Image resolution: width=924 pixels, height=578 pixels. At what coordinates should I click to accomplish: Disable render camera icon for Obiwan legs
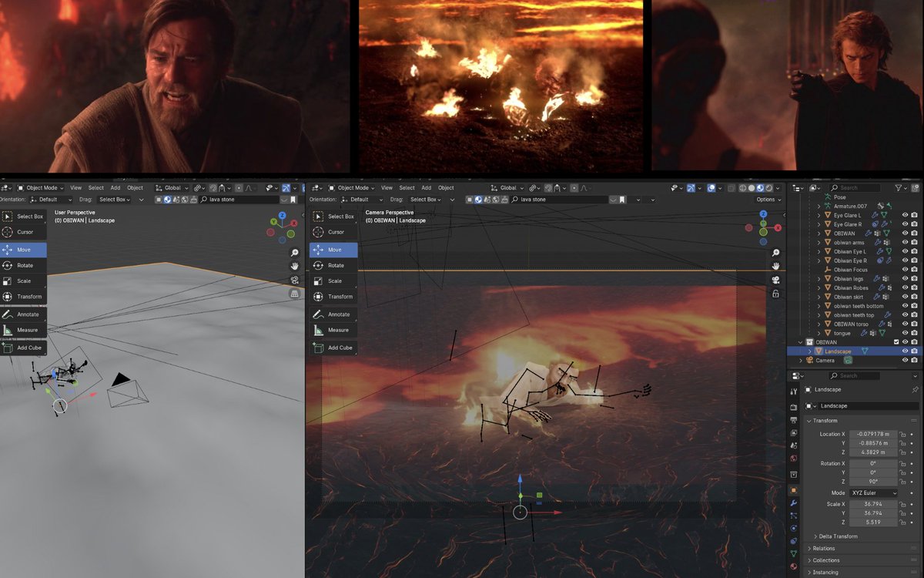914,279
